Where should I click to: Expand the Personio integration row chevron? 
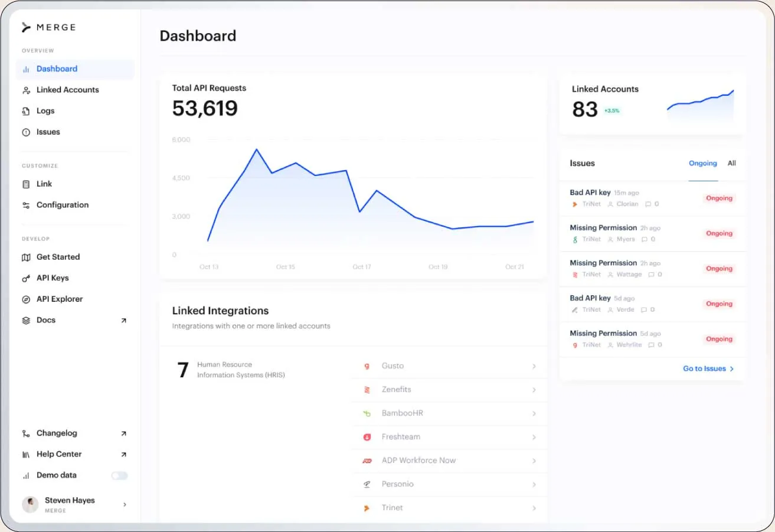tap(534, 484)
